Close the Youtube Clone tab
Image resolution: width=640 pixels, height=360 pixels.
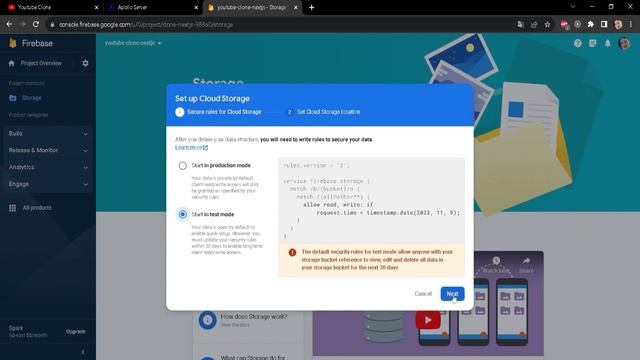96,7
